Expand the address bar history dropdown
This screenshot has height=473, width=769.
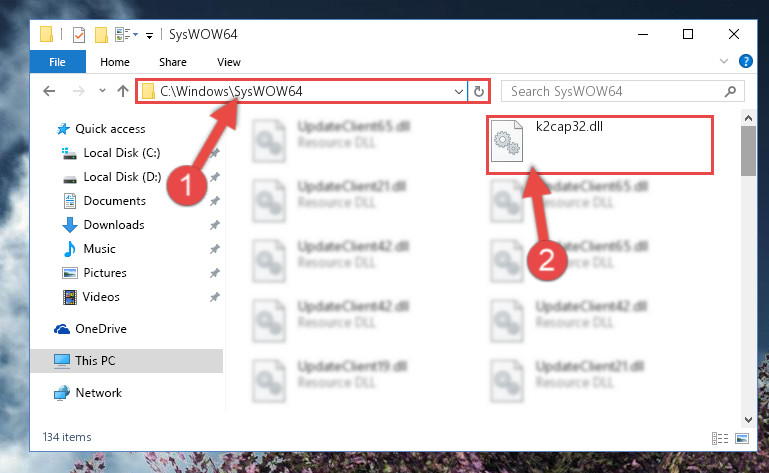(459, 92)
